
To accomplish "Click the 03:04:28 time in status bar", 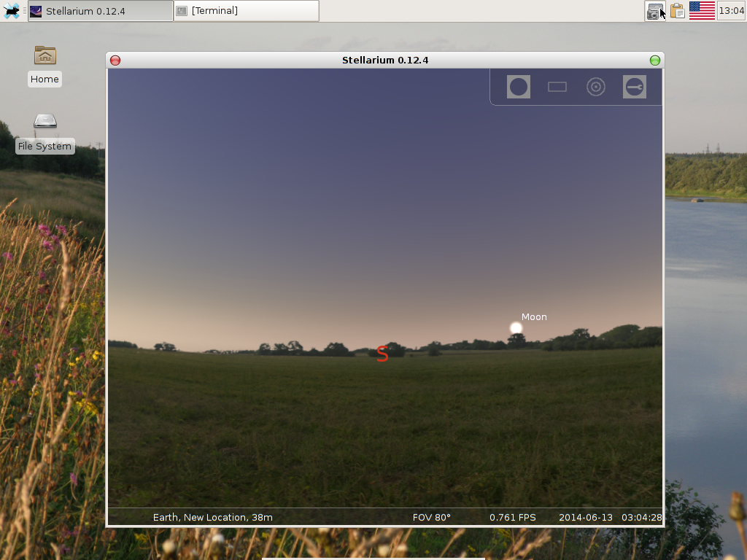I will coord(641,517).
